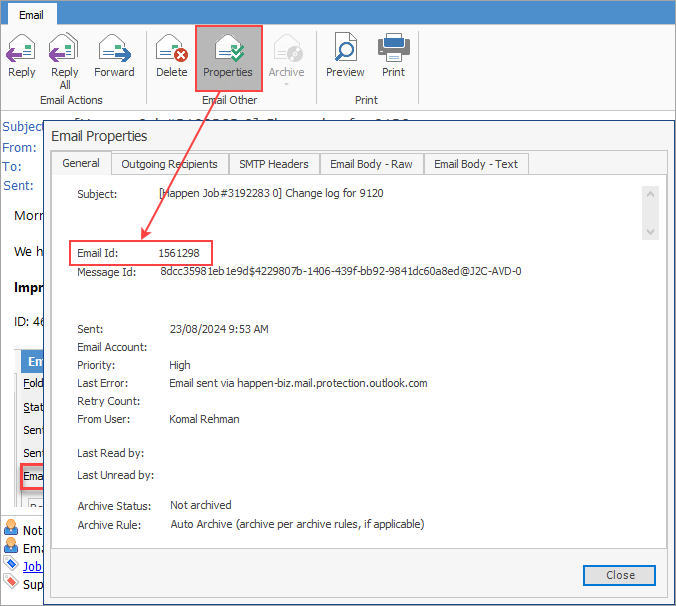
Task: Click the Retry Count label
Action: point(109,401)
